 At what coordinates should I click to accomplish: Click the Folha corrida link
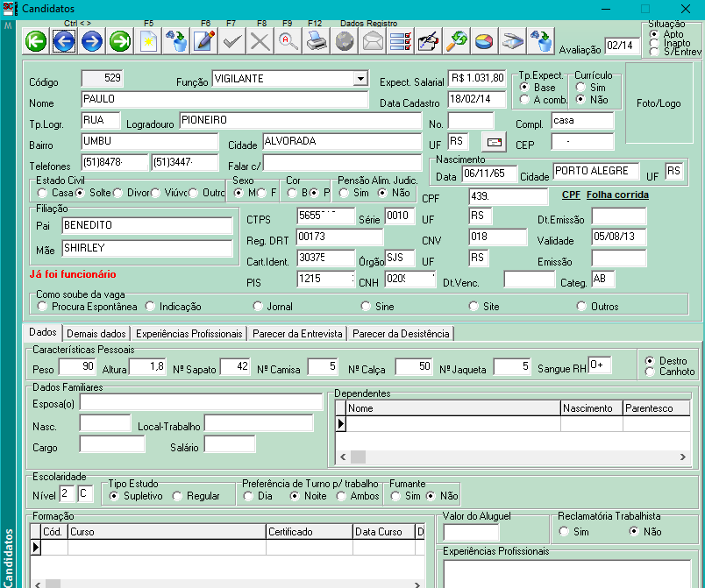click(617, 195)
